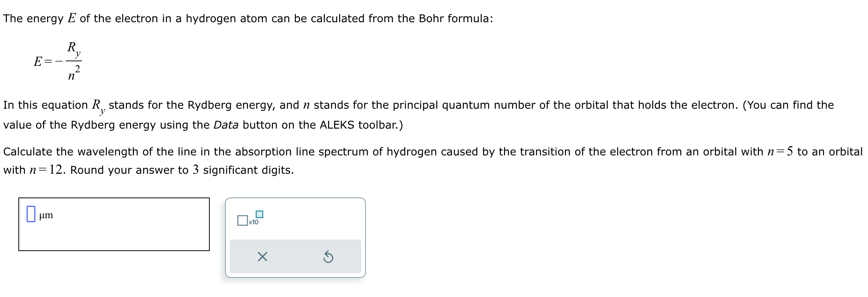
Task: Click the gray button bar at palette bottom
Action: point(295,257)
